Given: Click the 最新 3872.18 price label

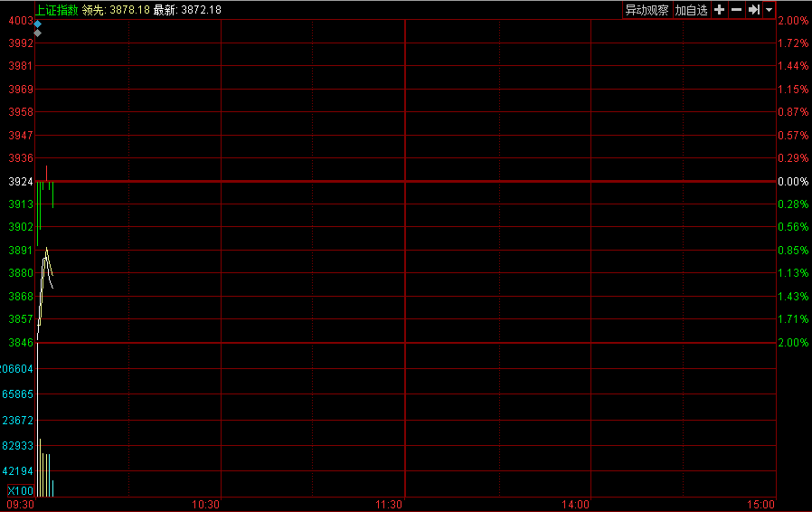Looking at the screenshot, I should 187,10.
